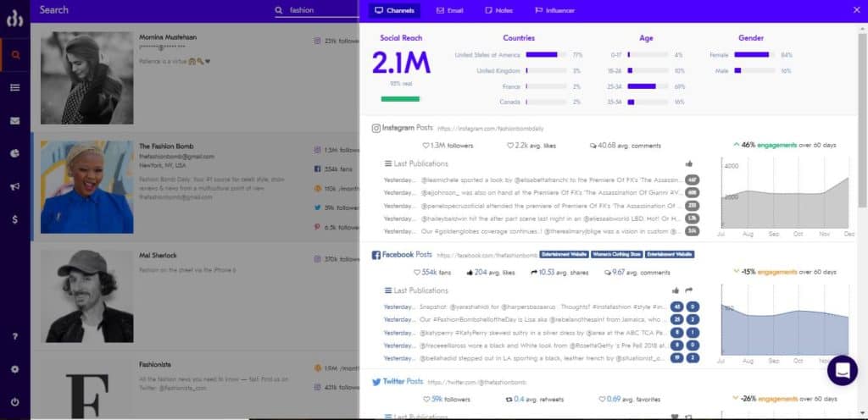The image size is (868, 420).
Task: Click thumbs-up column icon in Instagram publications
Action: tap(689, 163)
